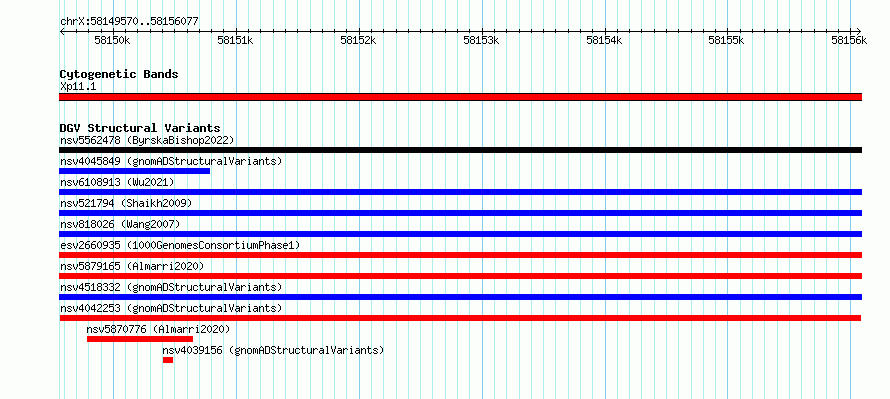Click the 58153k ruler tick label
The height and width of the screenshot is (399, 890).
482,41
